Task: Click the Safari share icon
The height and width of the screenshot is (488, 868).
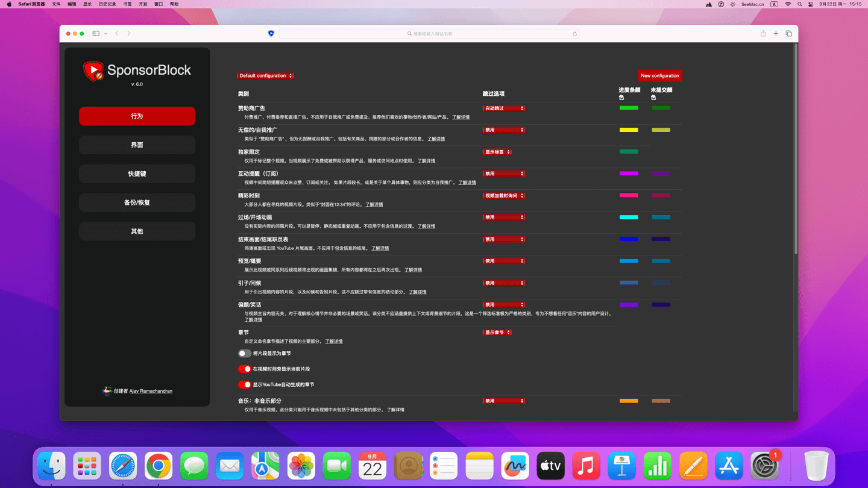Action: click(763, 34)
